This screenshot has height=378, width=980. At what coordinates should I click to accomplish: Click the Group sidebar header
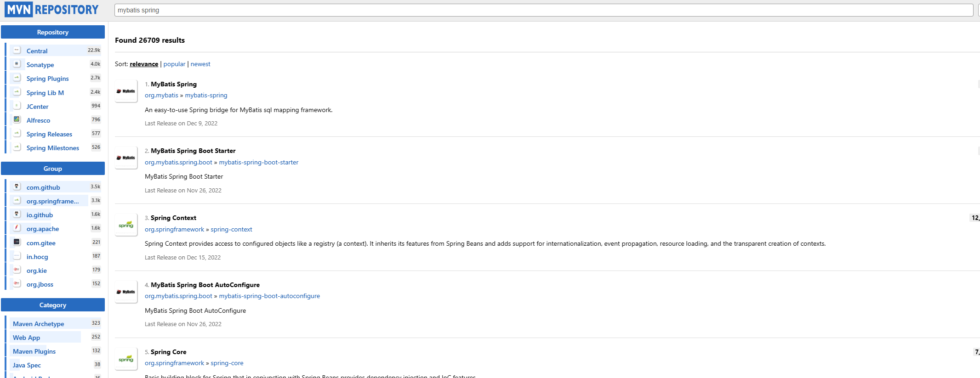click(53, 169)
